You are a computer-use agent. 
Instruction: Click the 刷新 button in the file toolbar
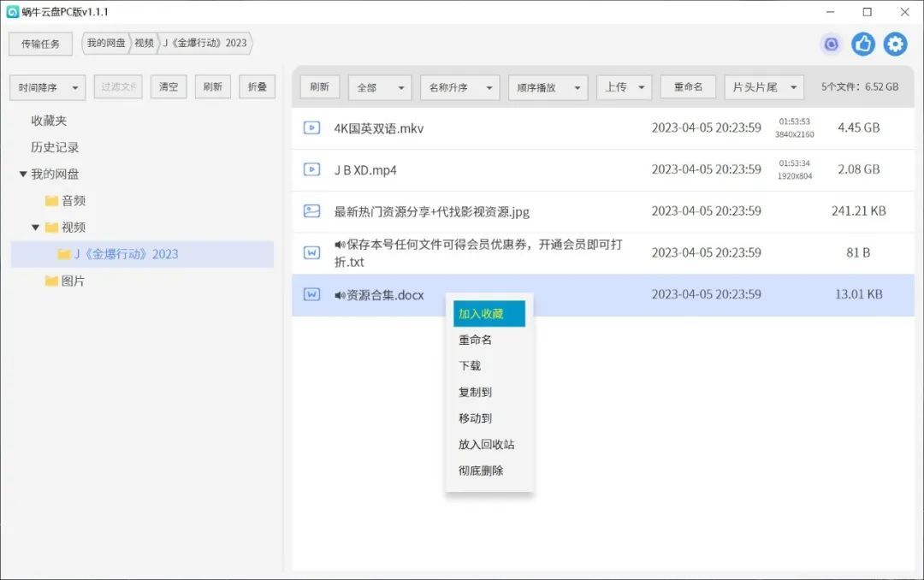pyautogui.click(x=319, y=86)
